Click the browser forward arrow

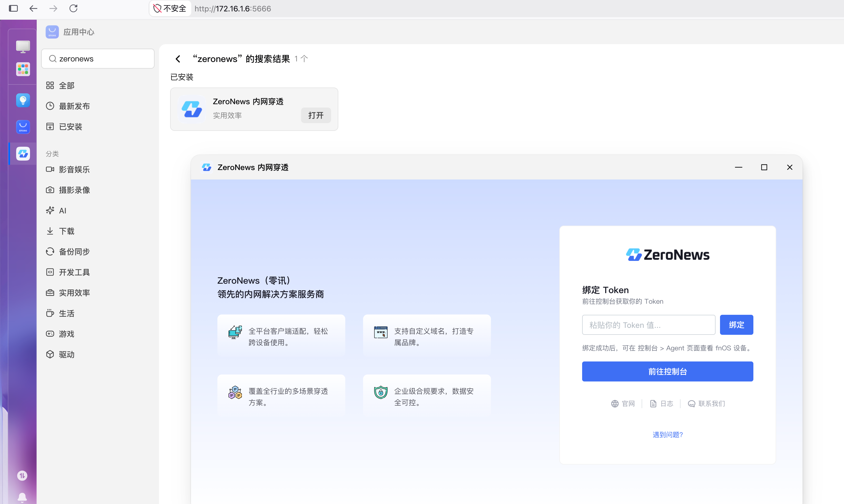click(53, 9)
